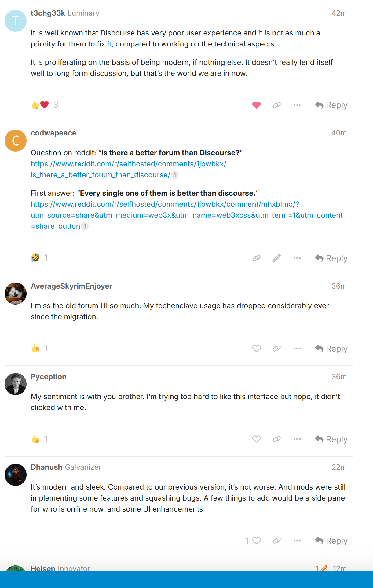
Task: Show more actions on AverageSkyrimEnjoyer's post
Action: (297, 349)
